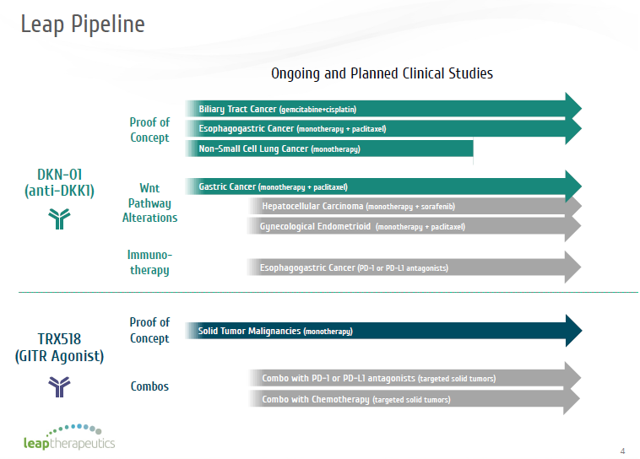Click the DKN-01 'Proof of Concept' label

tap(149, 130)
